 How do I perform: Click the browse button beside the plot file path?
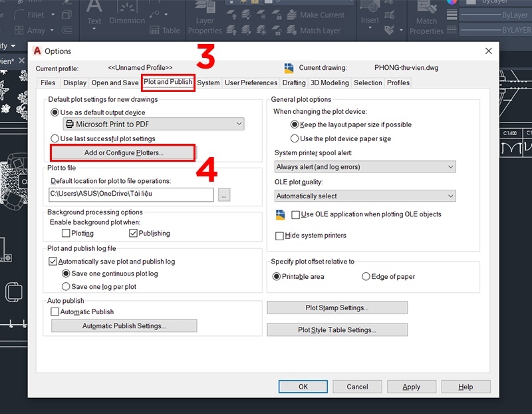224,195
